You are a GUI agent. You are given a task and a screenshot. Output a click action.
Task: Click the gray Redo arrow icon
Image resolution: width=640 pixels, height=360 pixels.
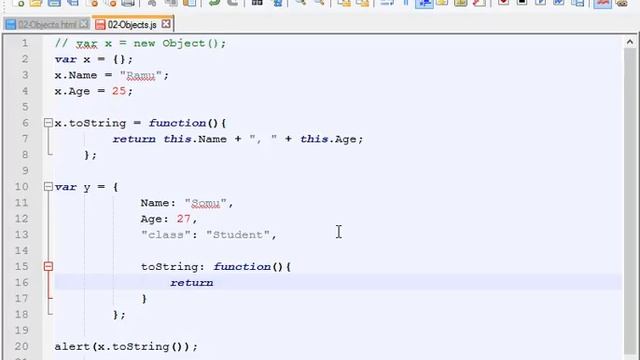click(232, 3)
